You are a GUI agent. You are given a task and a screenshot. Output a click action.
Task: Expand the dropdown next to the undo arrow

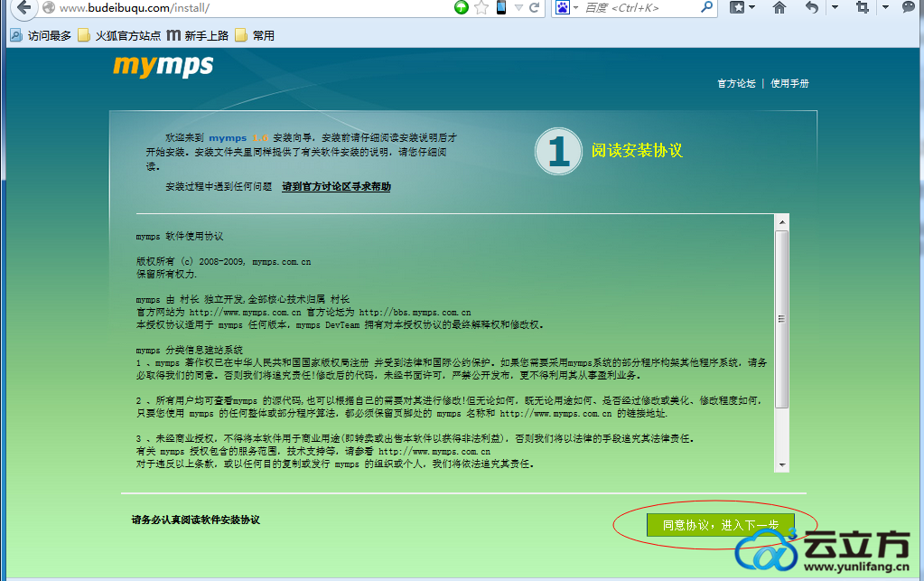tap(835, 7)
